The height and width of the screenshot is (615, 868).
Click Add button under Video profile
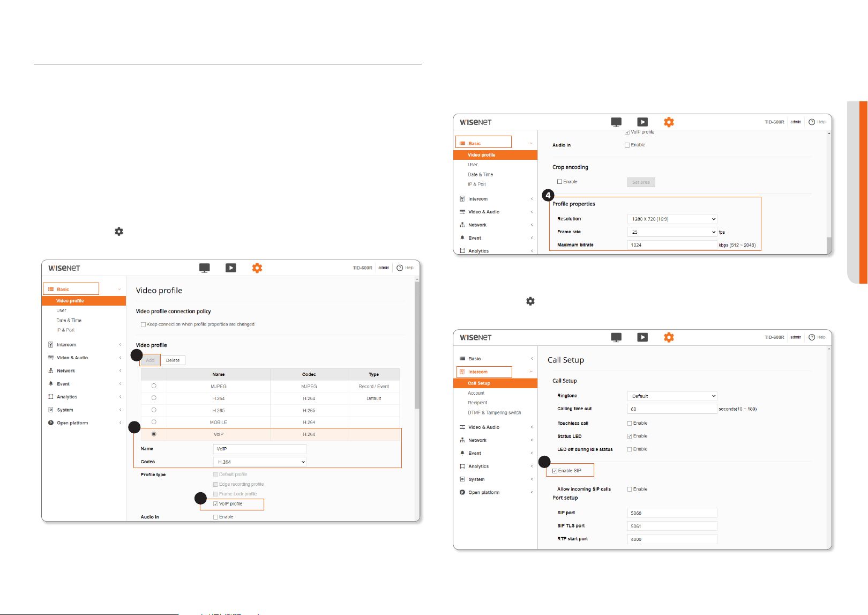coord(150,360)
